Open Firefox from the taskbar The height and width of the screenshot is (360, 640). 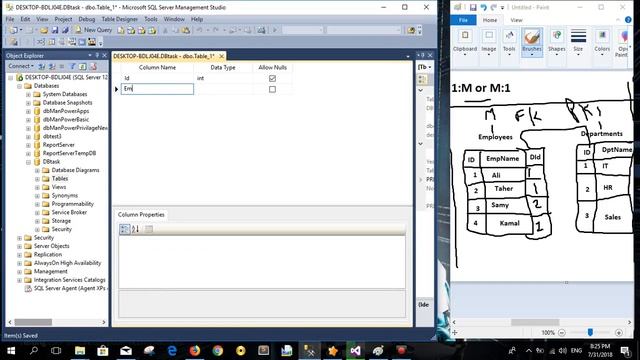[x=195, y=351]
